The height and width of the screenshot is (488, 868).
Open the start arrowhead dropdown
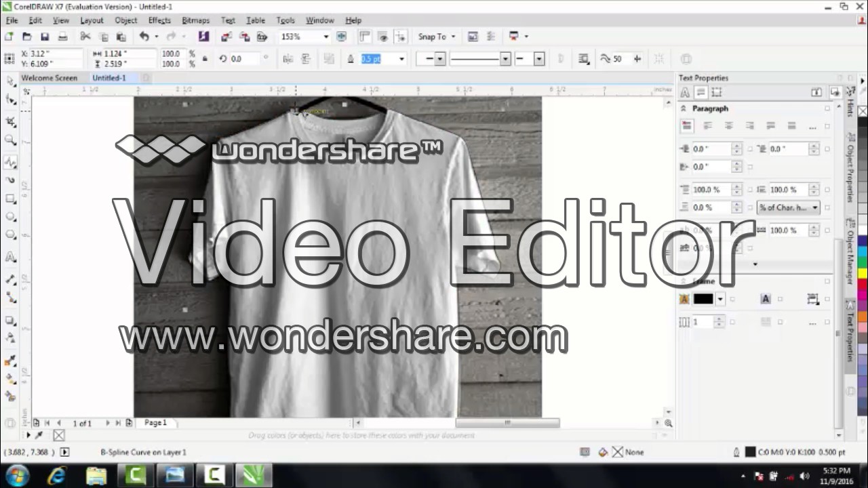click(x=439, y=59)
